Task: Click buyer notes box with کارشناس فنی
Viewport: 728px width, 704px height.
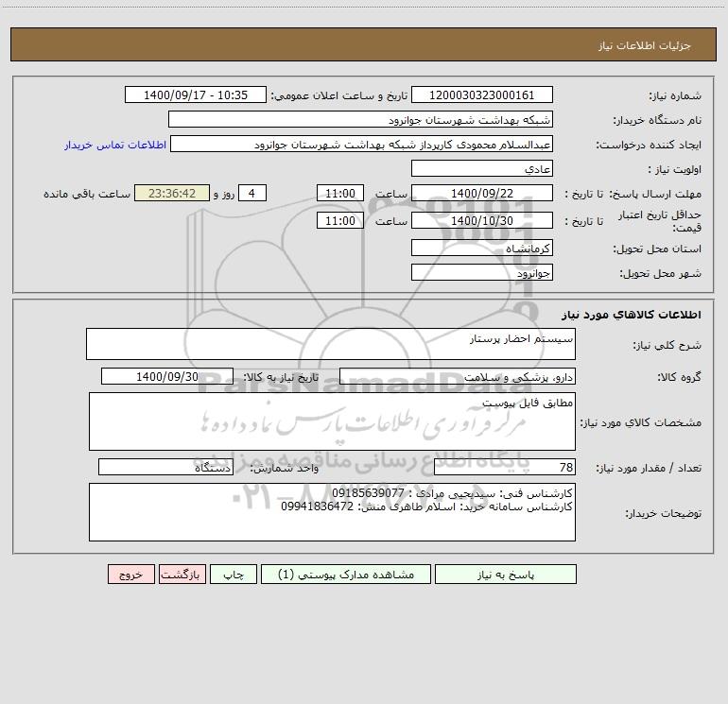Action: 332,512
